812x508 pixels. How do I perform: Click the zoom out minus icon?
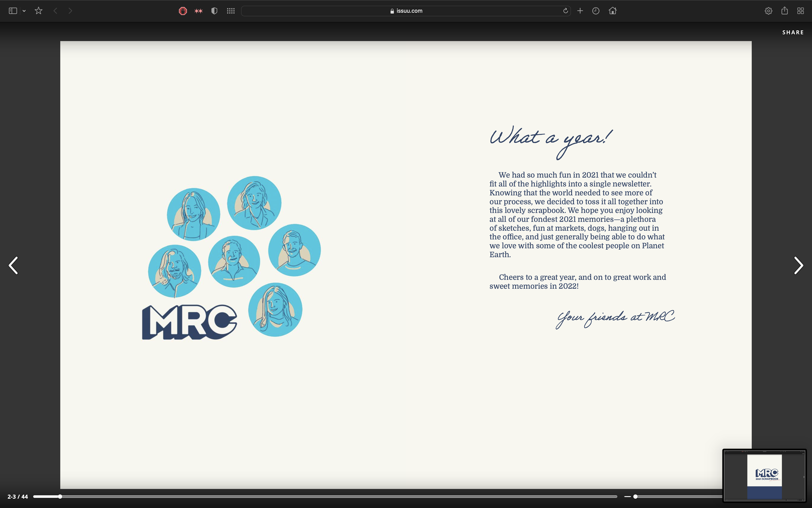point(627,496)
